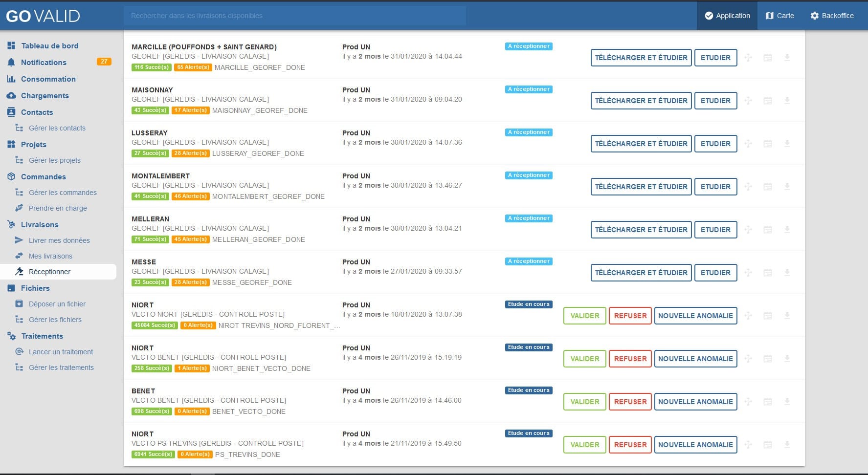Viewport: 868px width, 475px height.
Task: Open Déposer un fichier sidebar entry
Action: [x=57, y=304]
